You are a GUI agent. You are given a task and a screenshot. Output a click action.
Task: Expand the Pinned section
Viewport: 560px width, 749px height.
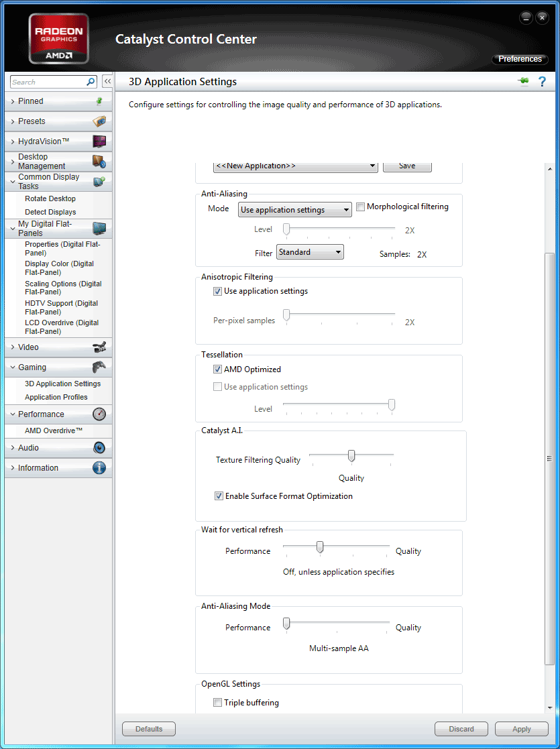(x=13, y=101)
